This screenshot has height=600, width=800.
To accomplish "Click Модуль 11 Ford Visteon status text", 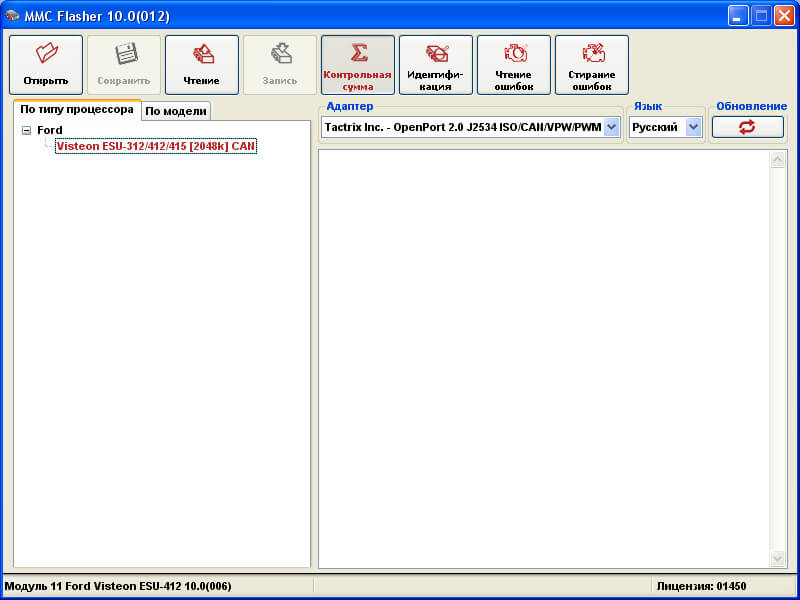I will click(x=118, y=586).
